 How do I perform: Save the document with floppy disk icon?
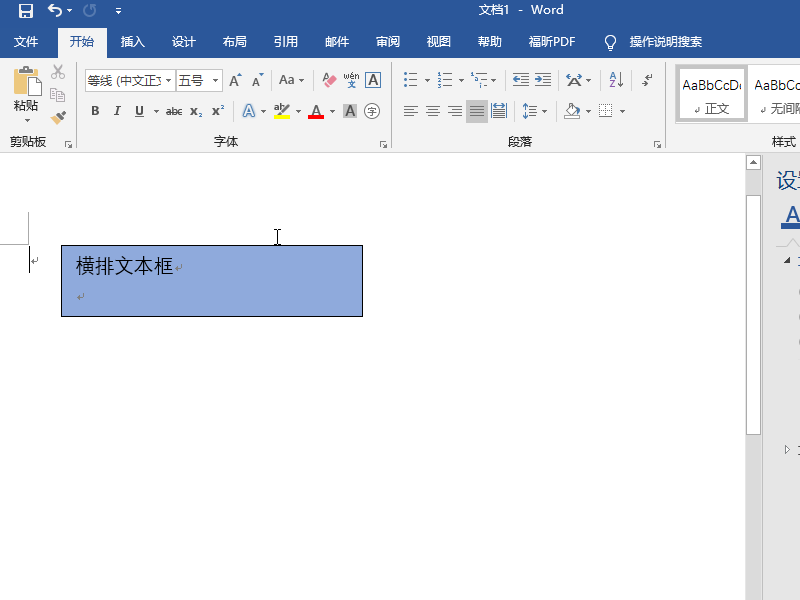click(26, 11)
